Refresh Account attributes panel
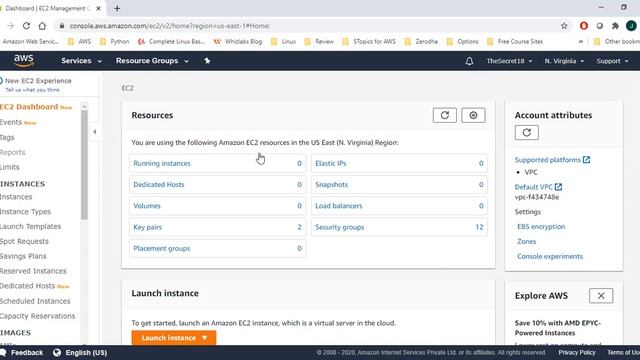This screenshot has height=360, width=640. [x=527, y=132]
